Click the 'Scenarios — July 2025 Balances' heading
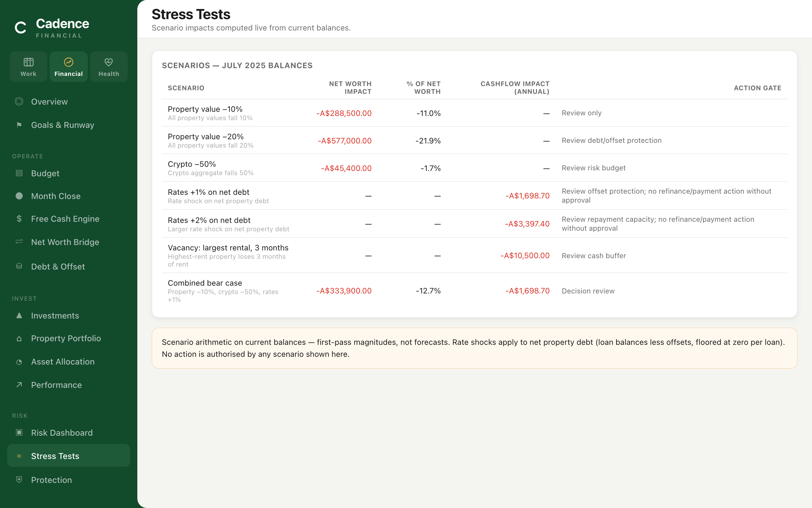812x508 pixels. pyautogui.click(x=237, y=65)
